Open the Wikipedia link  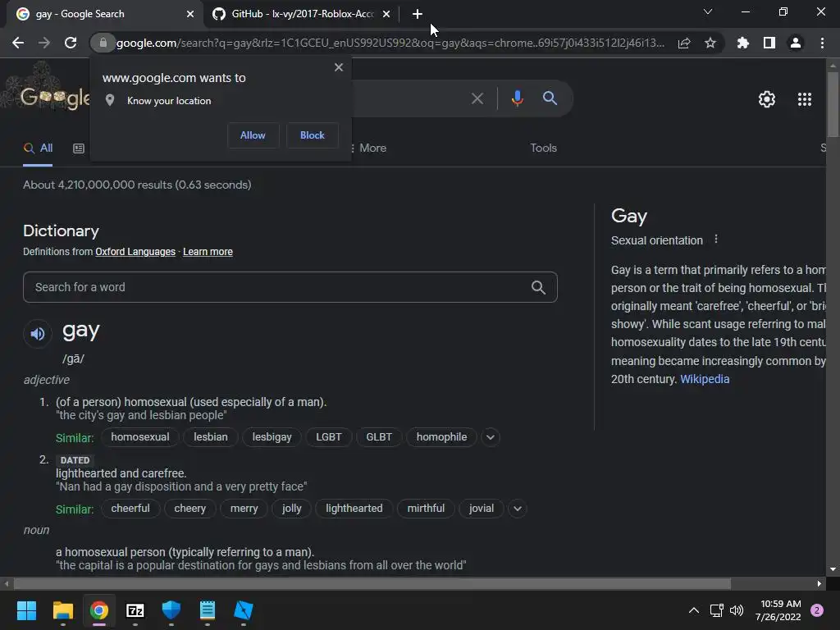(705, 379)
